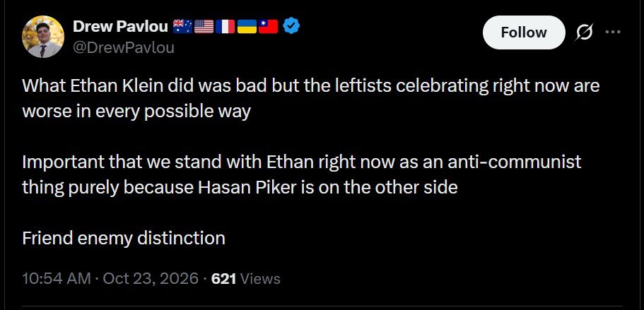Image resolution: width=644 pixels, height=310 pixels.
Task: Follow Drew Pavlou's account
Action: tap(524, 32)
